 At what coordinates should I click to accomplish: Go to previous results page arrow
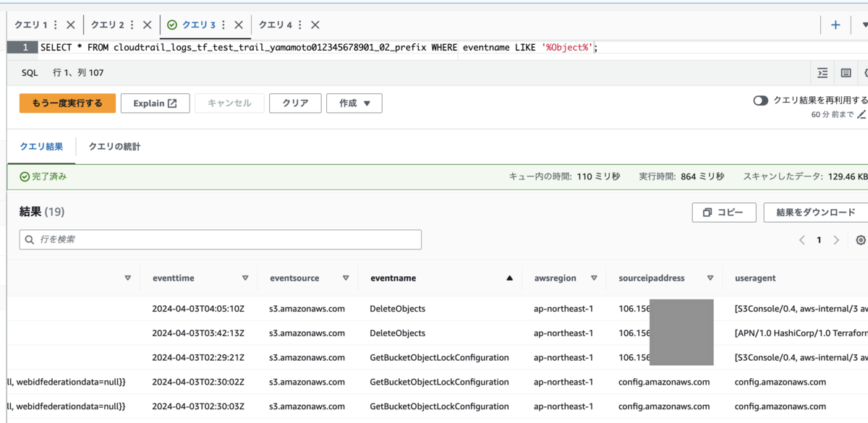click(801, 240)
